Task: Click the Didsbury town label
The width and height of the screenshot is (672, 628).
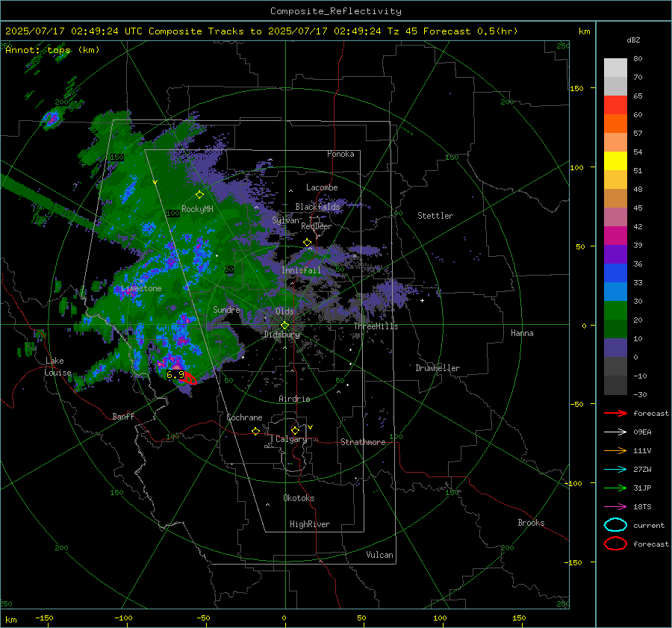Action: 281,335
